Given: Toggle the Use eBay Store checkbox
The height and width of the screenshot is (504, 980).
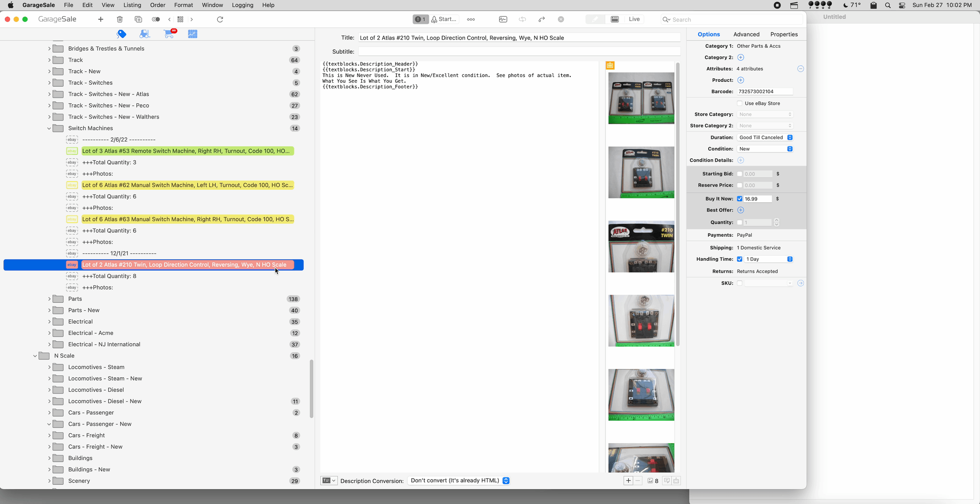Looking at the screenshot, I should [x=740, y=103].
